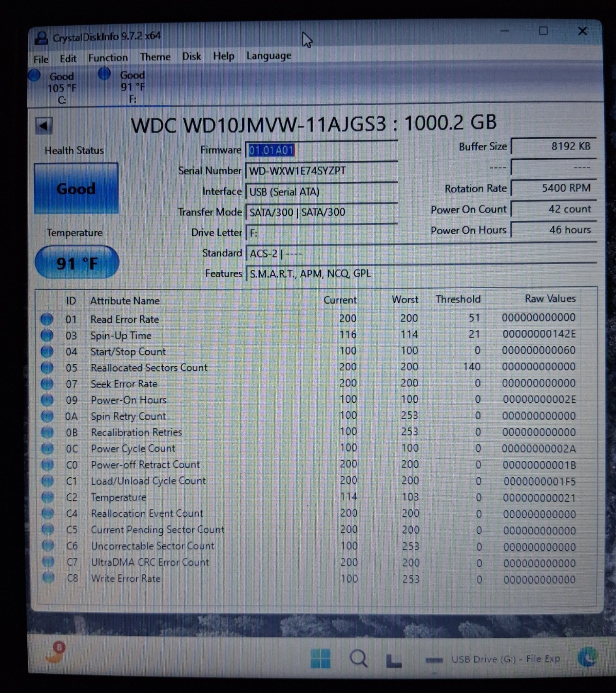
Task: Click the status dot for Power-On Hours row
Action: [x=47, y=400]
